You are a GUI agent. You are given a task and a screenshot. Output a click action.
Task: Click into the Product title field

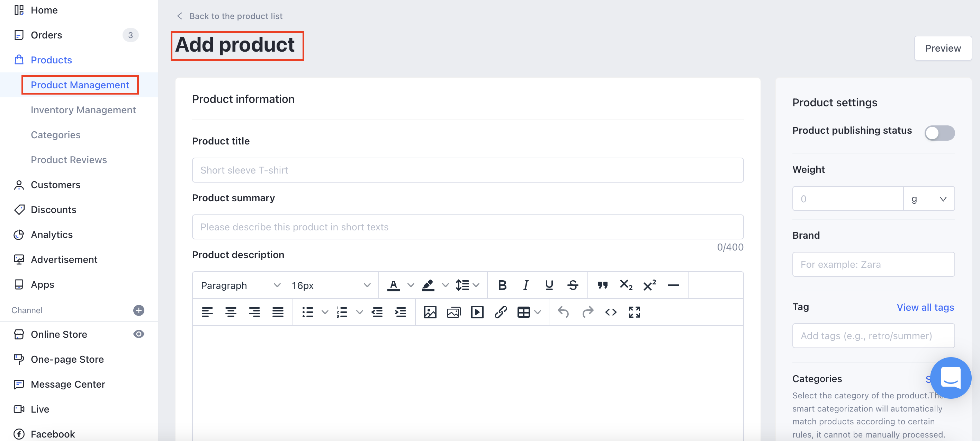(x=468, y=170)
